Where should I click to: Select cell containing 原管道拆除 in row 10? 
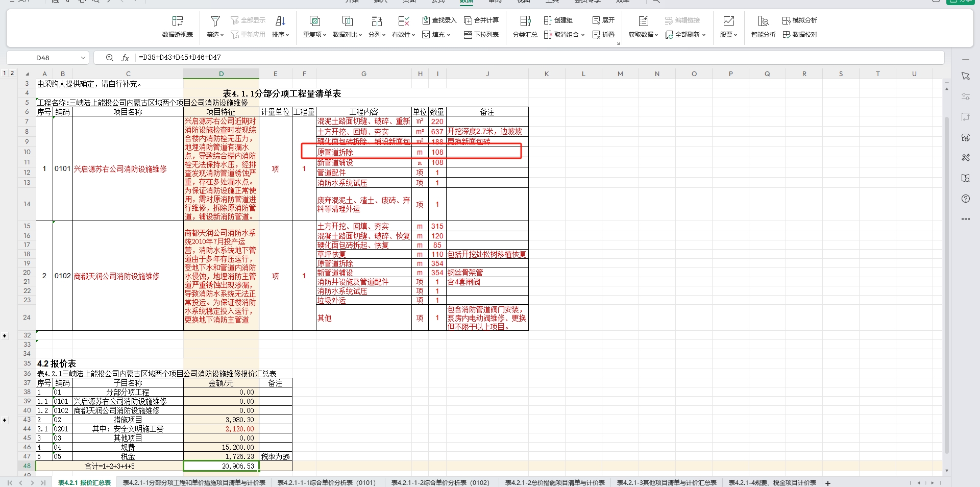[363, 152]
